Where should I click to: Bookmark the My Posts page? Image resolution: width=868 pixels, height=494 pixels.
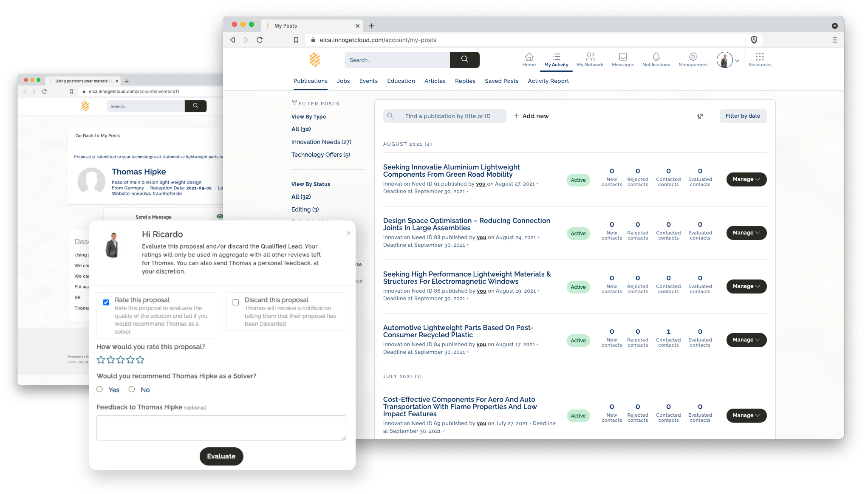[x=296, y=40]
